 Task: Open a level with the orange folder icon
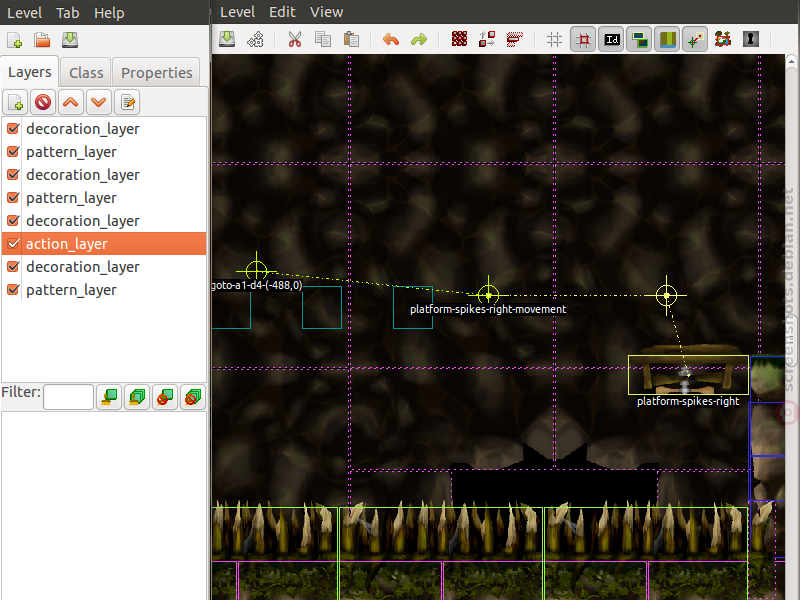point(42,40)
